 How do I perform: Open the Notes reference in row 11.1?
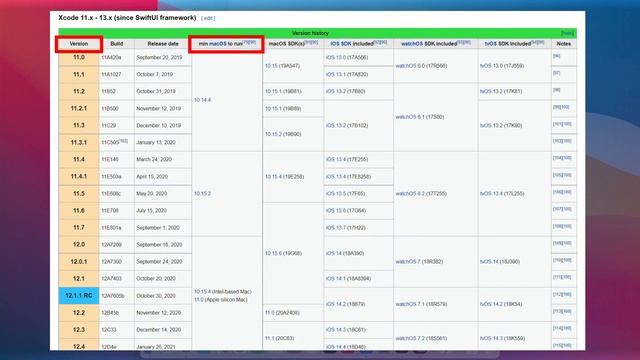click(556, 73)
